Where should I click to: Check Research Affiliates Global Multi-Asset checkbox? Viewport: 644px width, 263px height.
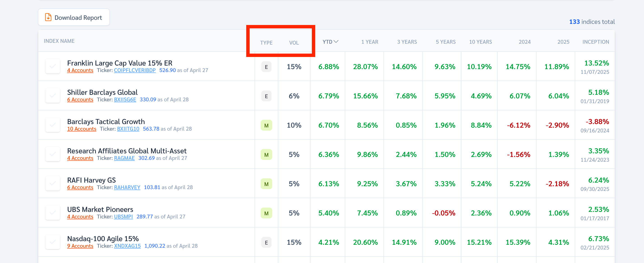coord(53,154)
